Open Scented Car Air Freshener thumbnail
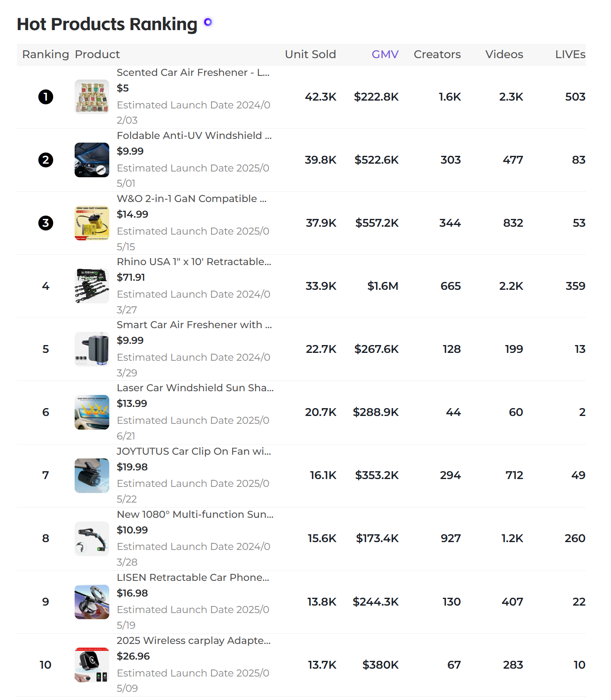The image size is (611, 700). 92,97
